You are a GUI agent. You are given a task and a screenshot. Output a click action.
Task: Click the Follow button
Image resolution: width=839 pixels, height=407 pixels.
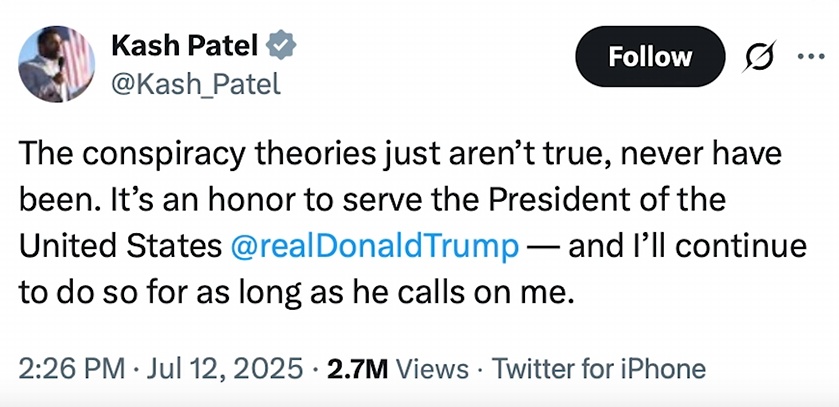pos(650,56)
